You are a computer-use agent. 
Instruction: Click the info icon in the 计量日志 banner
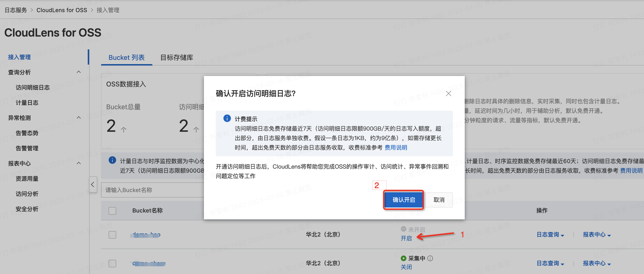[112, 160]
